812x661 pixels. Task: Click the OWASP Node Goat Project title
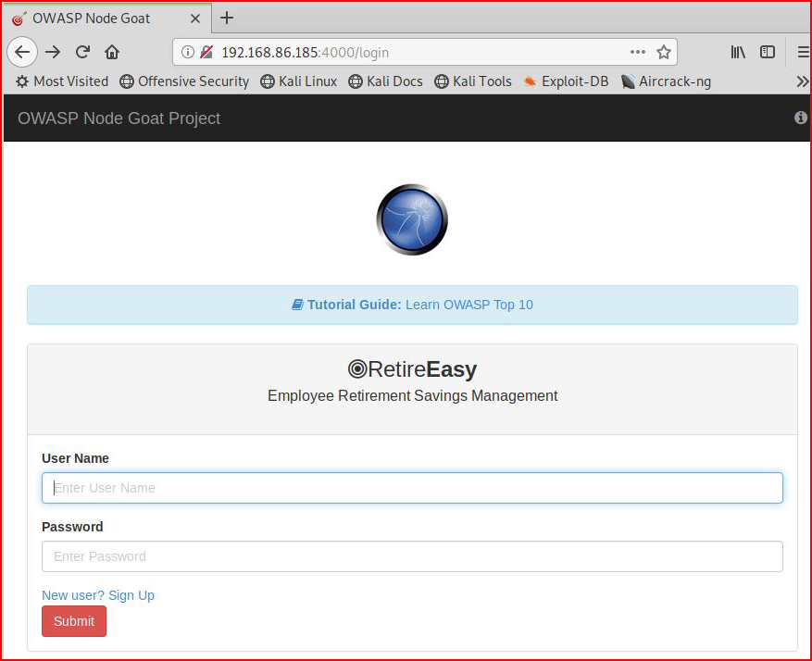pyautogui.click(x=119, y=118)
